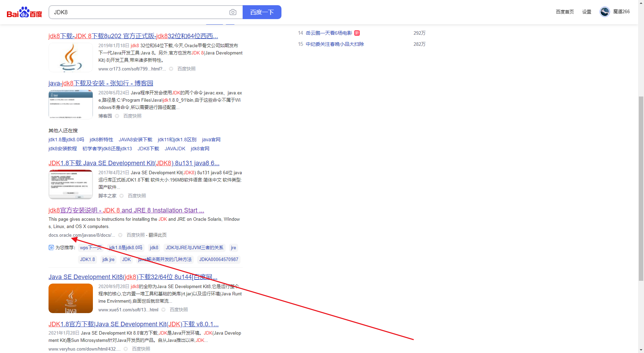Click the www.cr173.com/soft/799 URL
The height and width of the screenshot is (353, 644).
pos(132,69)
